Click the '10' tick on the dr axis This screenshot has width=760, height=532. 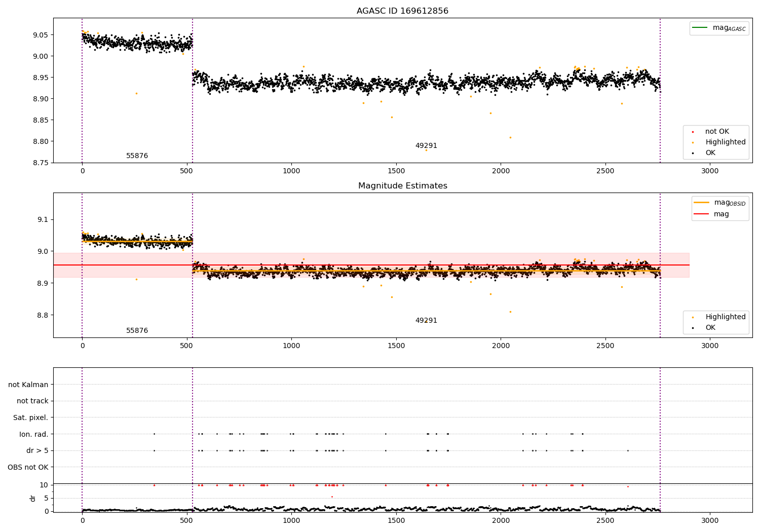point(44,485)
